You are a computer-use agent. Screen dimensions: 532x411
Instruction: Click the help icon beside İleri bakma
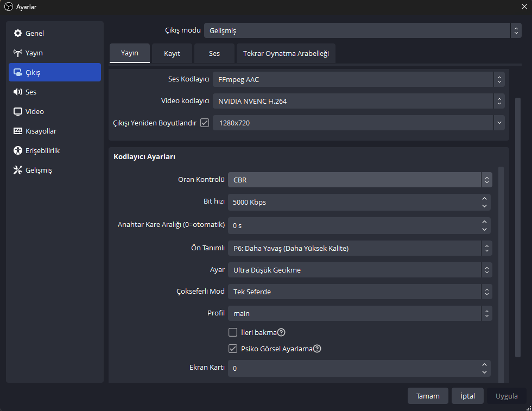click(282, 333)
